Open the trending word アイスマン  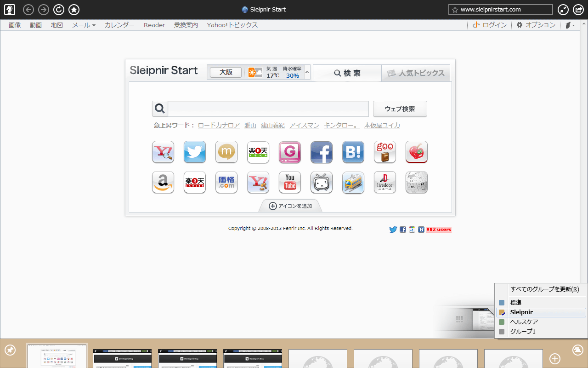[x=304, y=125]
